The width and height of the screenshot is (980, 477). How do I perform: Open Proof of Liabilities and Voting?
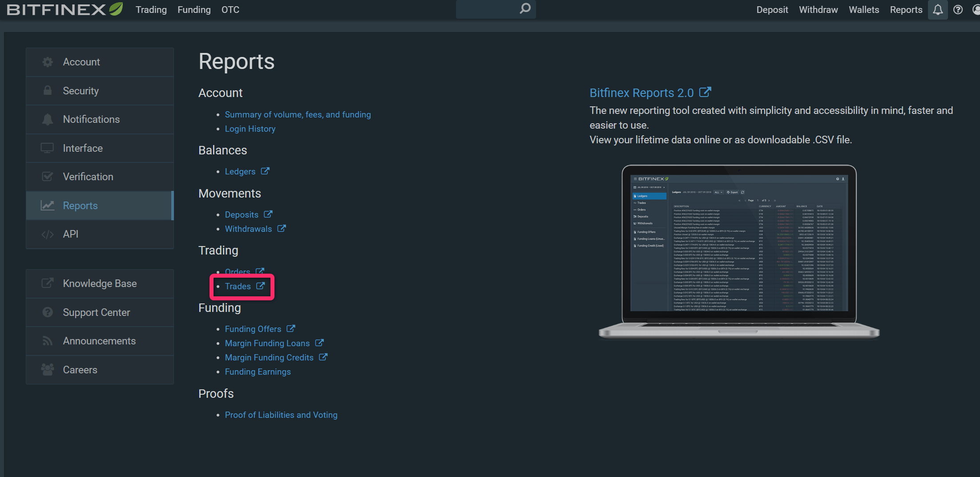(x=281, y=415)
